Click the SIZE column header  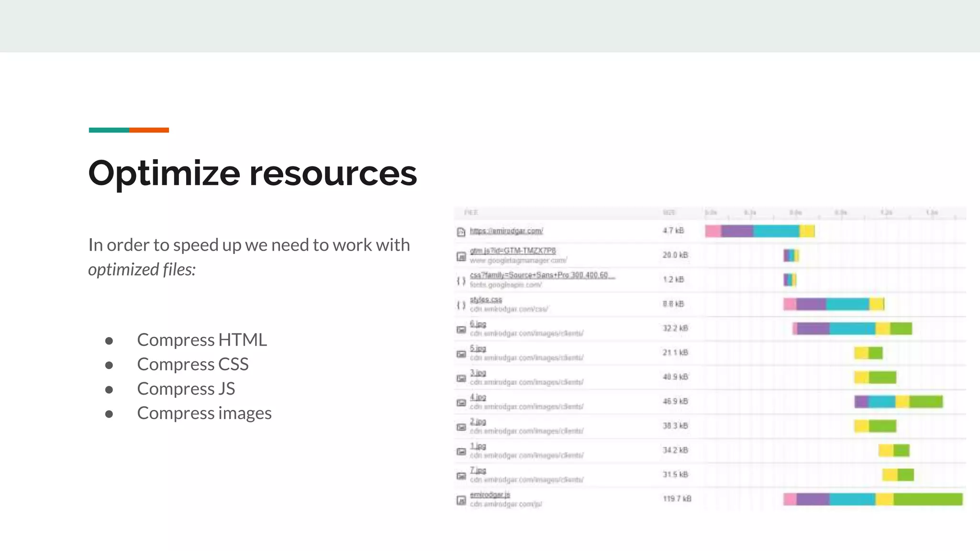coord(669,212)
